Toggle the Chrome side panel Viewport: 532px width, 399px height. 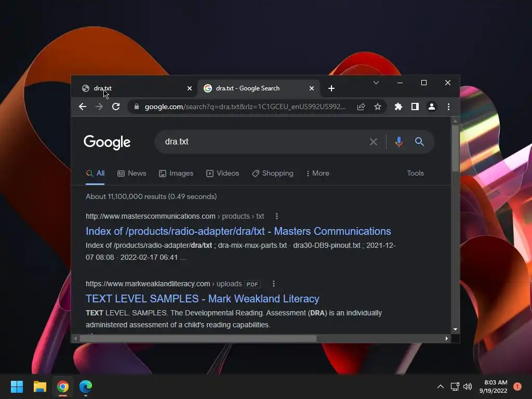tap(415, 107)
